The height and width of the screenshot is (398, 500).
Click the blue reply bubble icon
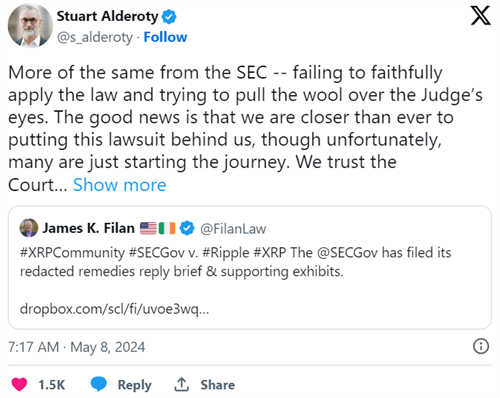[99, 384]
